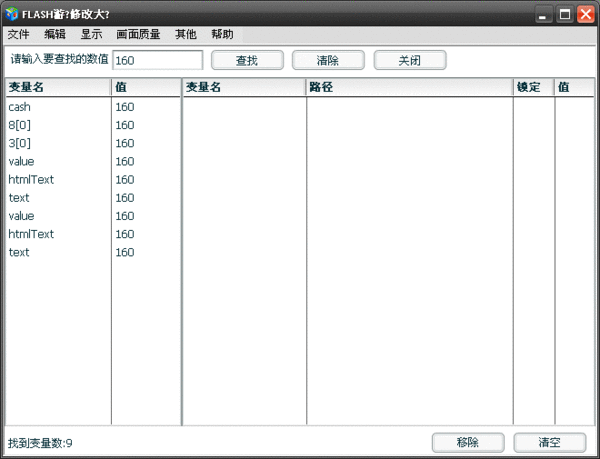Screen dimensions: 600x459
Task: Click the 查找 search button
Action: [x=247, y=60]
